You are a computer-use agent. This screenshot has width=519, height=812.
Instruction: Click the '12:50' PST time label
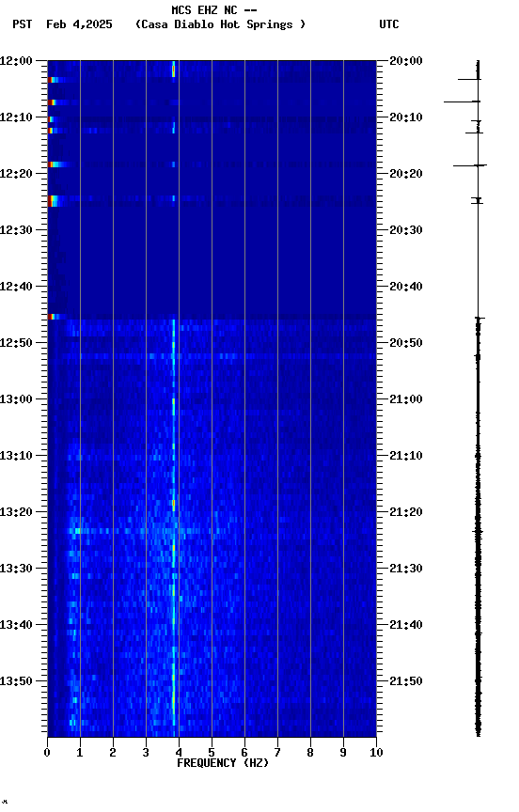16,343
